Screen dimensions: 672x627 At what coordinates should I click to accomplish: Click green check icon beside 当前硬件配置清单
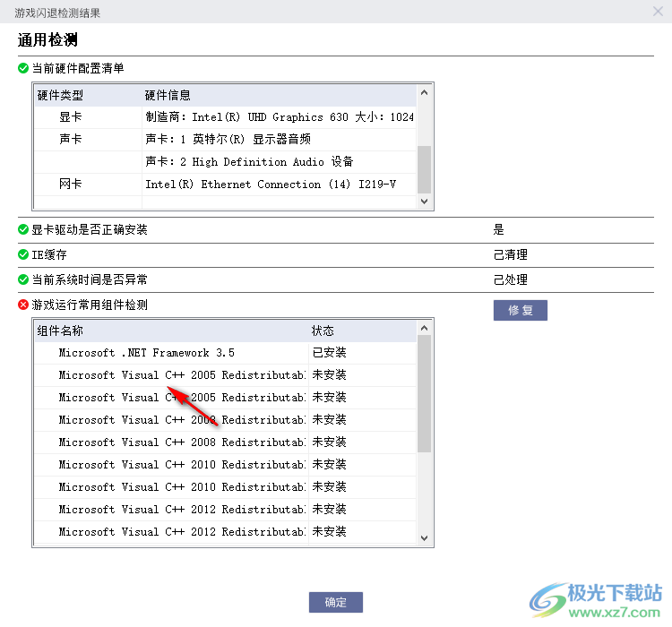coord(23,68)
